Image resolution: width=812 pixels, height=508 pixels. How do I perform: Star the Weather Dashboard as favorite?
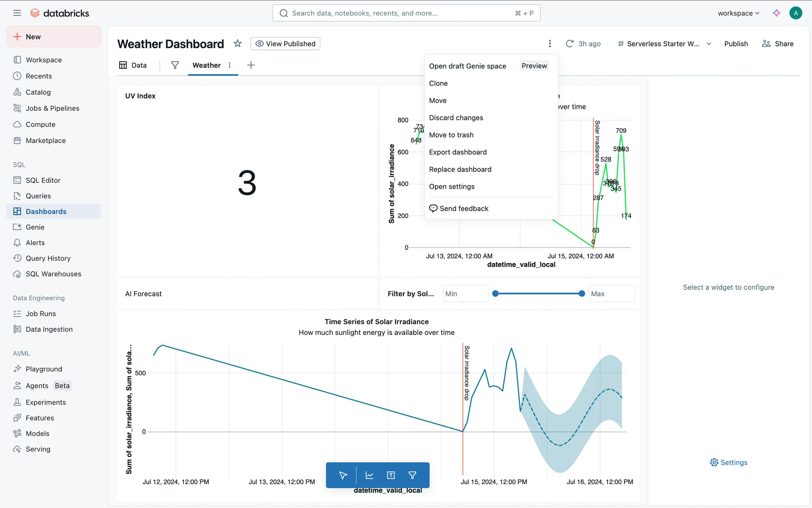[x=238, y=44]
